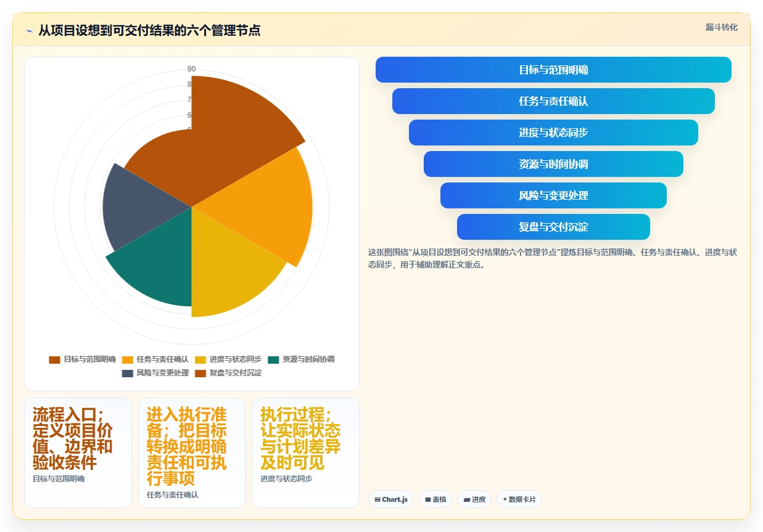Select the 资源与时间协调 funnel bar
This screenshot has width=763, height=532.
(x=553, y=164)
